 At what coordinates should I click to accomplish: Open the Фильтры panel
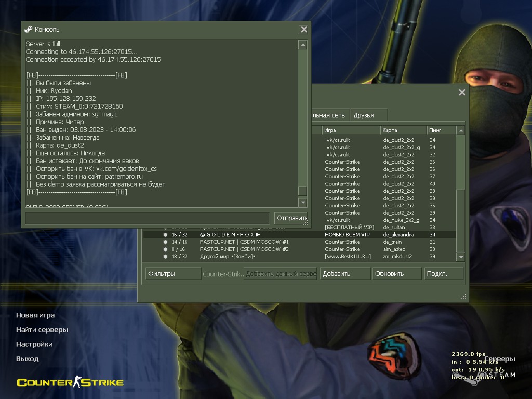(x=174, y=274)
